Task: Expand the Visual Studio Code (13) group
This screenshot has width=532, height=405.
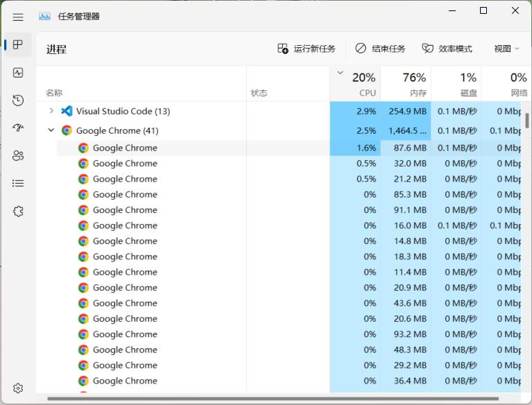Action: coord(51,110)
